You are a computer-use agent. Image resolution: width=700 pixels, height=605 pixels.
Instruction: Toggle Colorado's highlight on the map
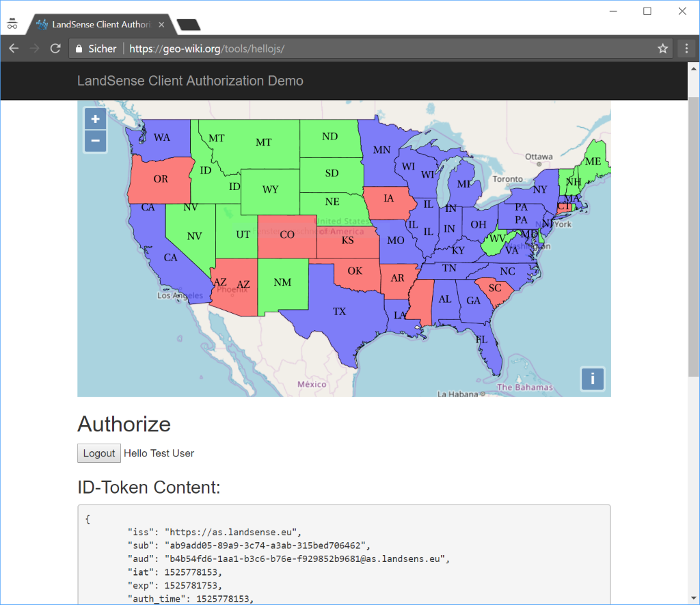click(x=287, y=235)
